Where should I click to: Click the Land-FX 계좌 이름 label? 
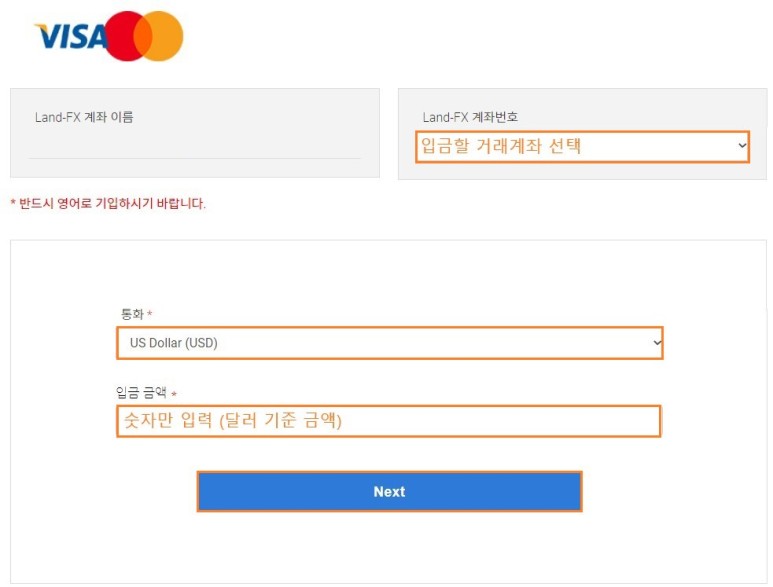click(x=84, y=117)
